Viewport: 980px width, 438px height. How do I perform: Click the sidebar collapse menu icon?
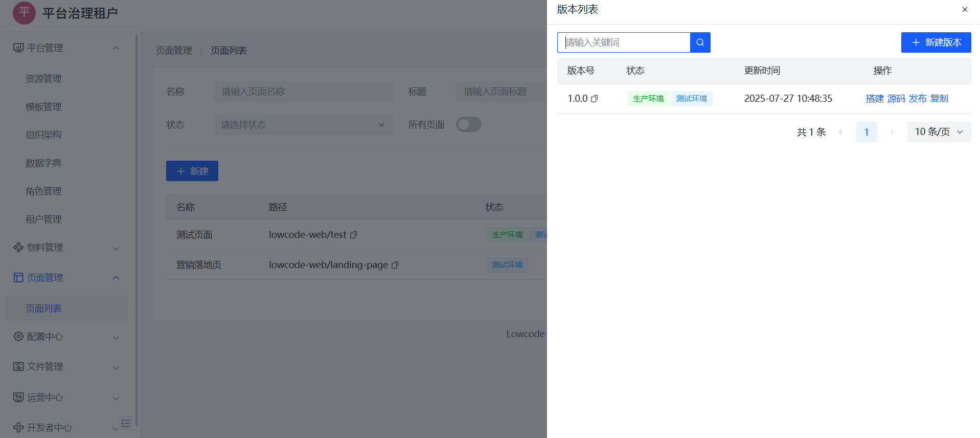coord(125,423)
